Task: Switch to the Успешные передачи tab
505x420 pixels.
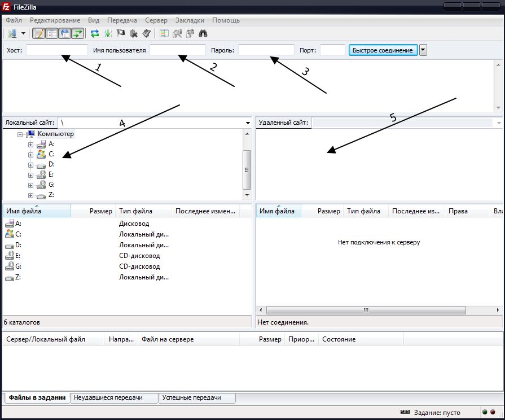Action: coord(197,398)
